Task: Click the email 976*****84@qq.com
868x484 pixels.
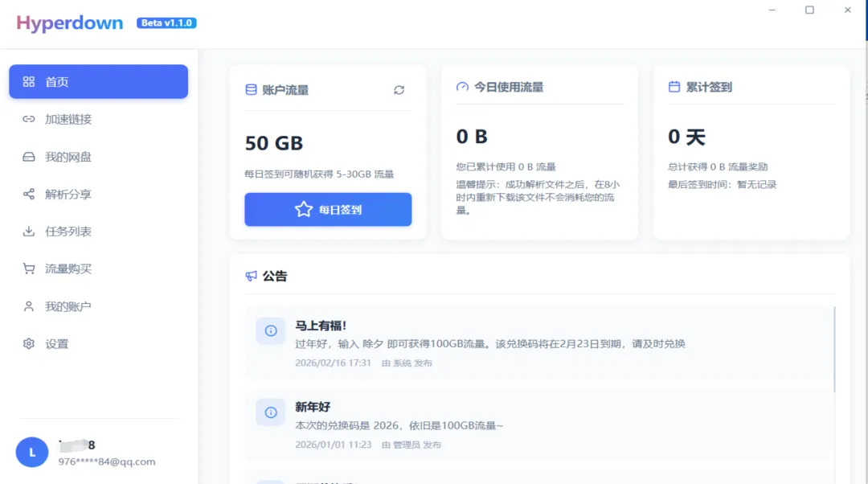Action: (107, 461)
